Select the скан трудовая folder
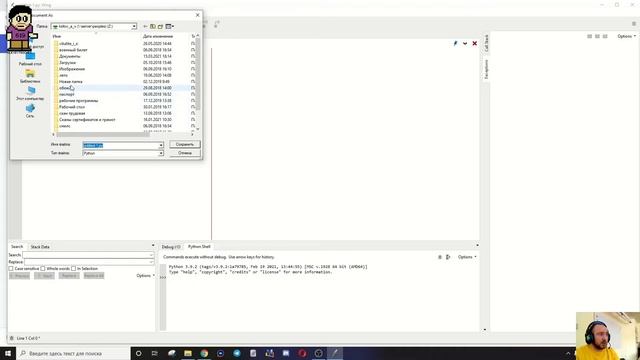 point(72,113)
